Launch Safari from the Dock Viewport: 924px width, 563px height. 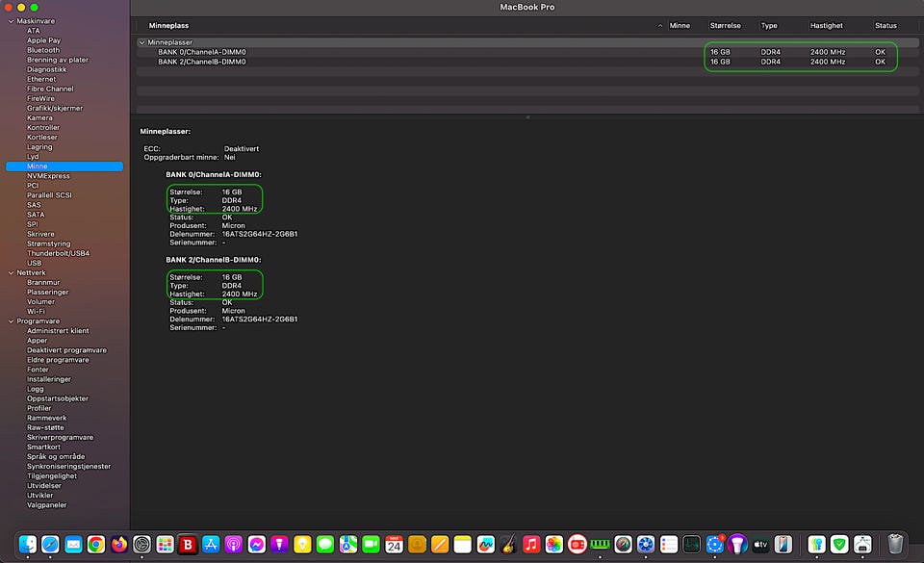click(x=50, y=545)
